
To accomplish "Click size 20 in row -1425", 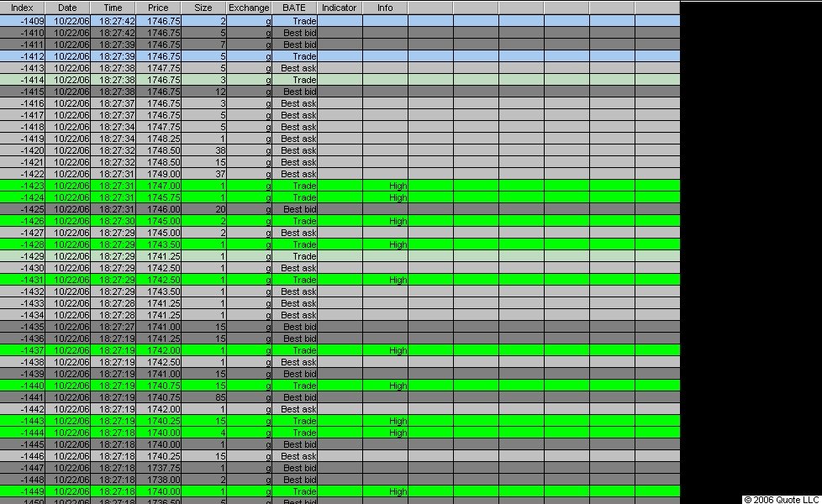I will coord(203,209).
